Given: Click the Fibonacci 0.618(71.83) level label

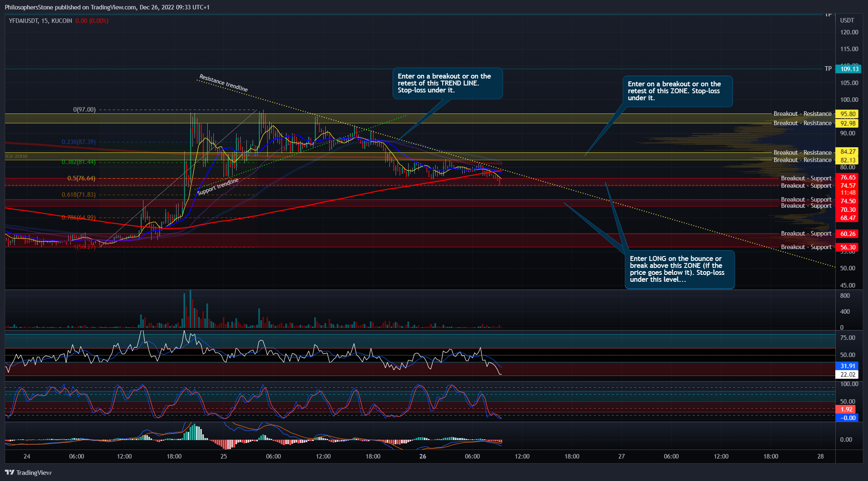Looking at the screenshot, I should pos(78,195).
